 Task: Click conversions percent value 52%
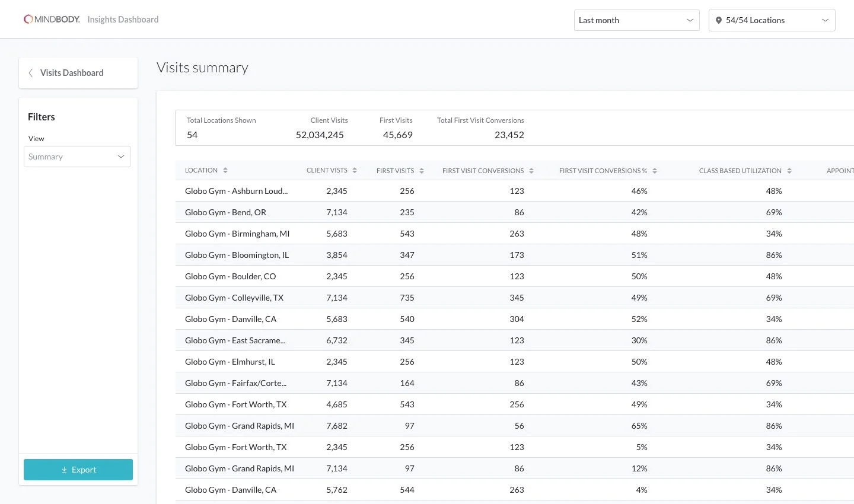point(639,319)
